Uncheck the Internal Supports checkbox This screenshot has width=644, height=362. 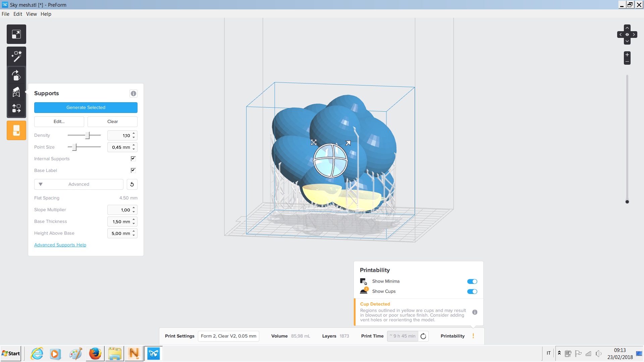coord(133,159)
